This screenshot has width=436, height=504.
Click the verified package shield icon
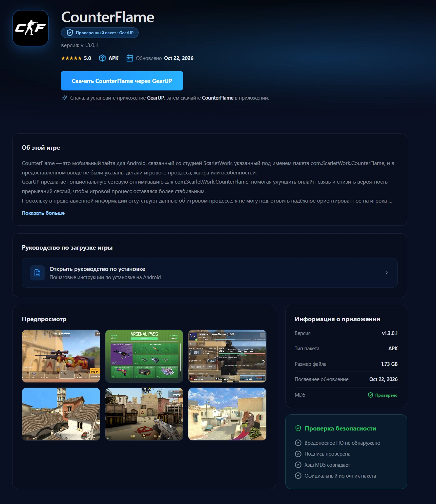pyautogui.click(x=70, y=33)
